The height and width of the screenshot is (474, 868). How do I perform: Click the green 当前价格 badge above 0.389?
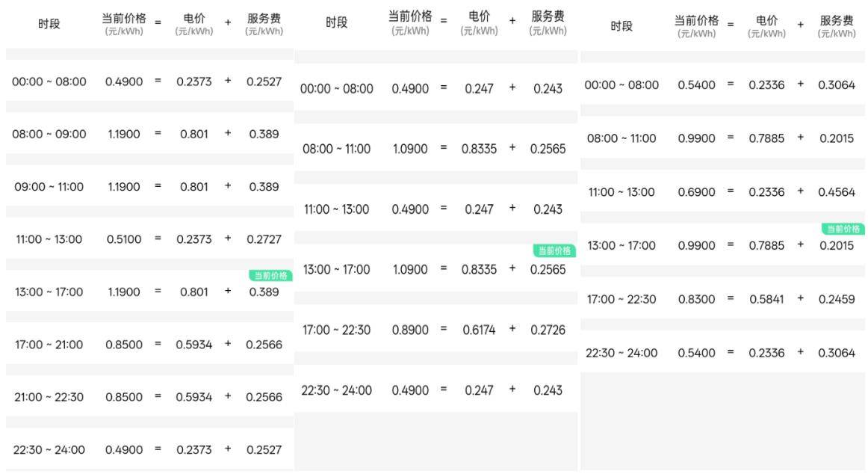tap(270, 276)
